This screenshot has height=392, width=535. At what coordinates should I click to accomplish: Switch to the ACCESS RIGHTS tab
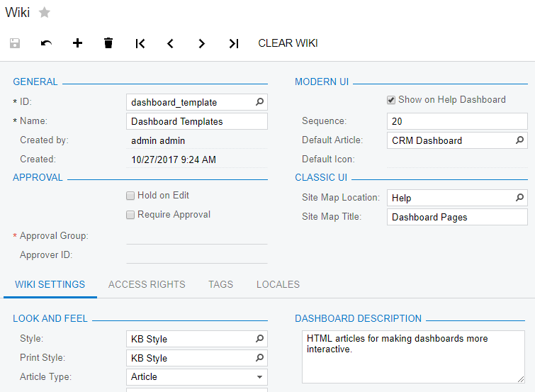[147, 284]
